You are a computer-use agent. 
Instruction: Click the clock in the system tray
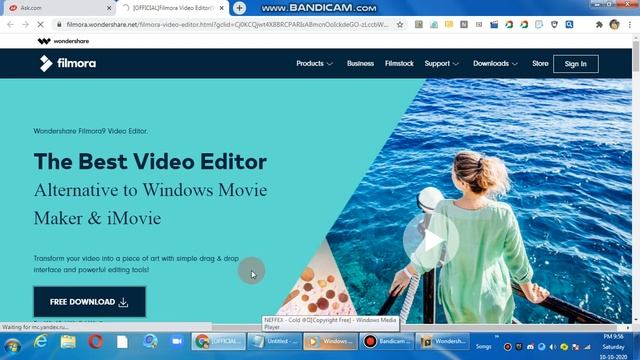pyautogui.click(x=613, y=347)
